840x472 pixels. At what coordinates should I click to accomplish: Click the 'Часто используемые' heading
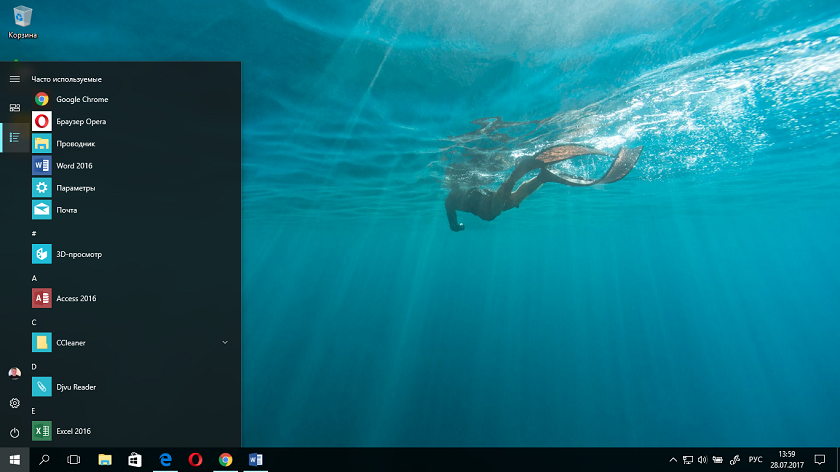pos(66,79)
